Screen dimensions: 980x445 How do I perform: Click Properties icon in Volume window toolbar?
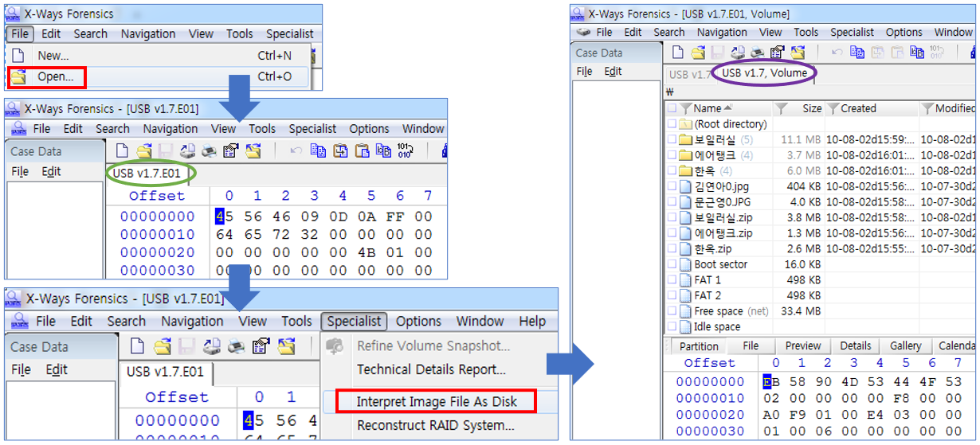pos(776,53)
